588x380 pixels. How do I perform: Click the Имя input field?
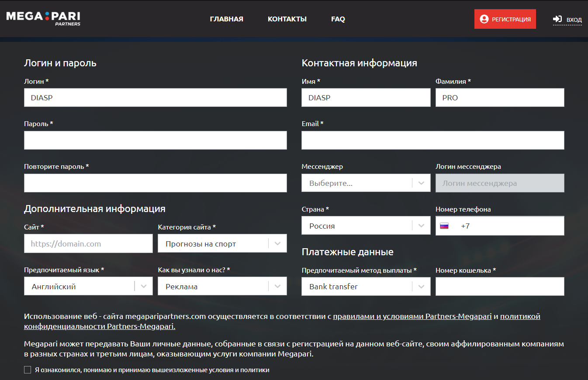366,98
